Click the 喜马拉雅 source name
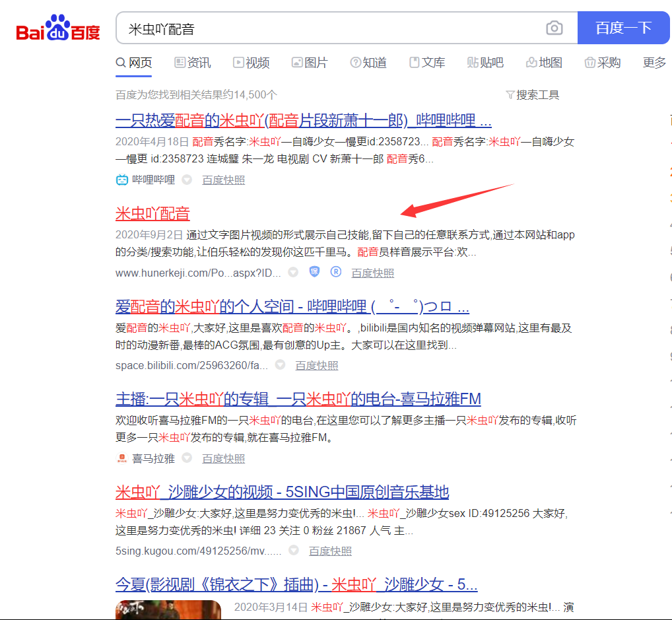This screenshot has width=672, height=620. pyautogui.click(x=153, y=458)
